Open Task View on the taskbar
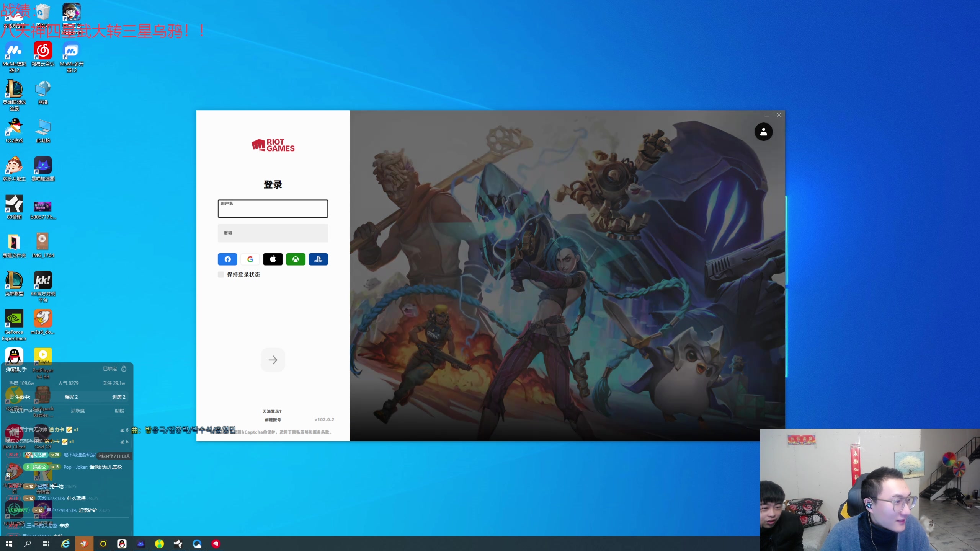980x551 pixels. pyautogui.click(x=46, y=544)
